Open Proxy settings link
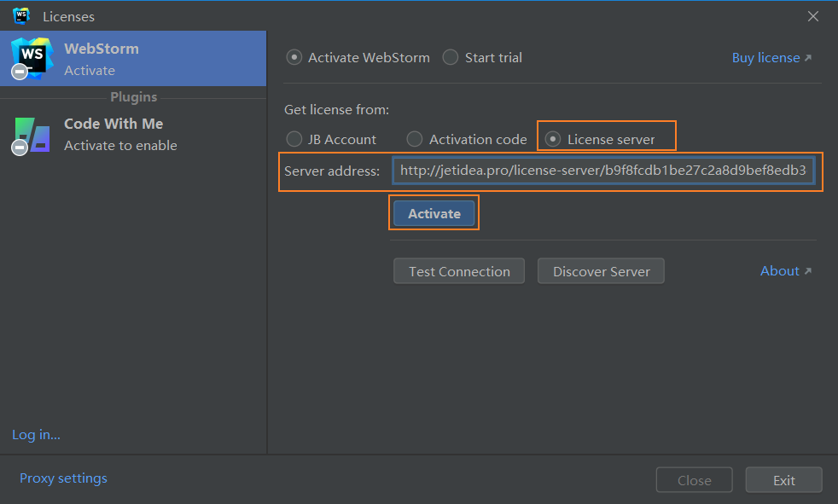The image size is (838, 504). point(63,478)
